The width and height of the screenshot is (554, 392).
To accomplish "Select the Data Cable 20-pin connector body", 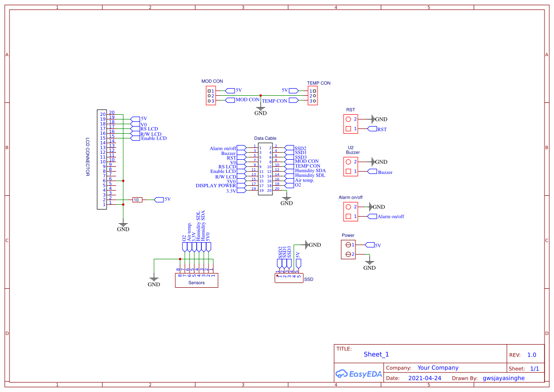I will click(x=265, y=169).
